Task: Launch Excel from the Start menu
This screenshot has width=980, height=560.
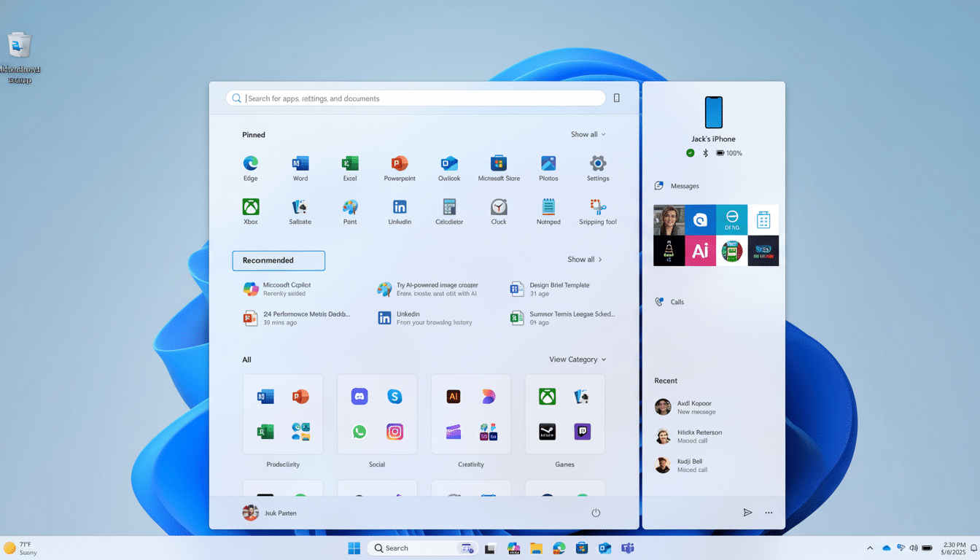Action: (x=349, y=166)
